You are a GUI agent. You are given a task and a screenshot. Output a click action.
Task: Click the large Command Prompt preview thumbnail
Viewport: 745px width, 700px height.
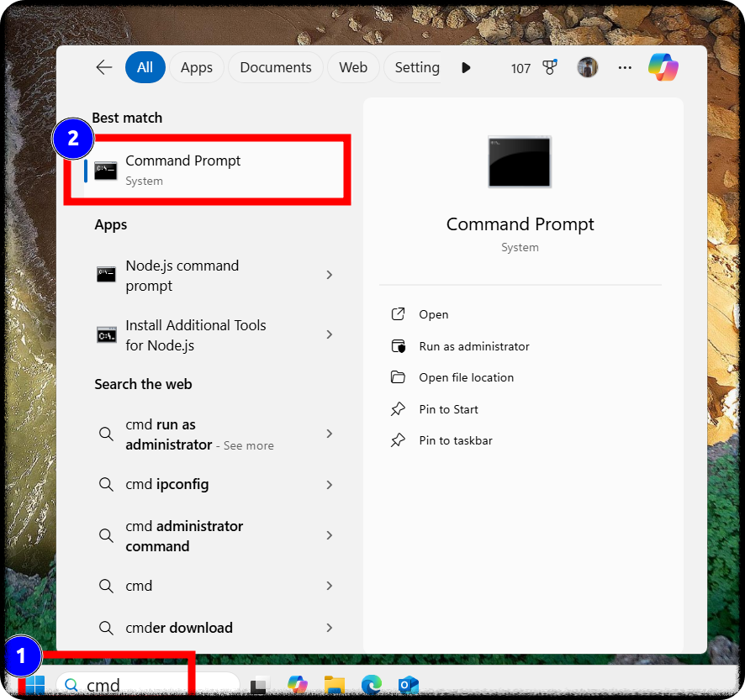pos(520,162)
